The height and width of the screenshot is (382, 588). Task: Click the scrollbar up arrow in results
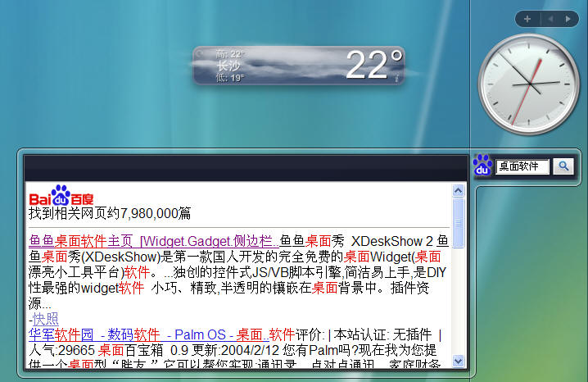pos(458,191)
